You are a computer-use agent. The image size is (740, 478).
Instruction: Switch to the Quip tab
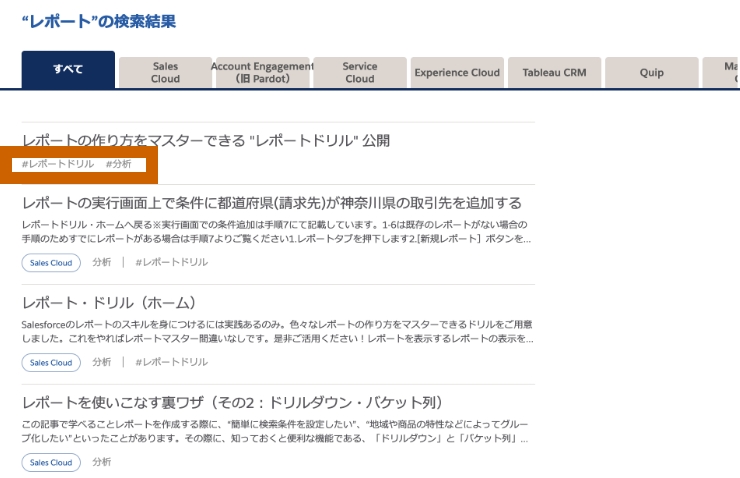(x=650, y=73)
